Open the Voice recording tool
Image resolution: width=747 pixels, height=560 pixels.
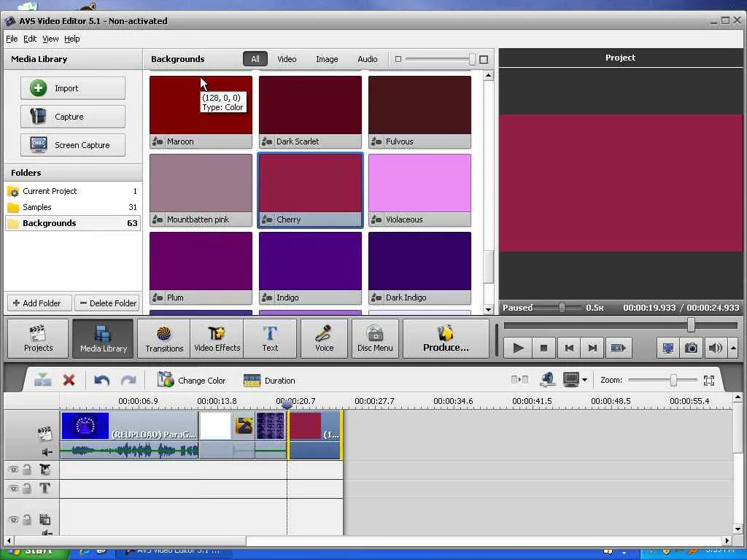pyautogui.click(x=324, y=339)
